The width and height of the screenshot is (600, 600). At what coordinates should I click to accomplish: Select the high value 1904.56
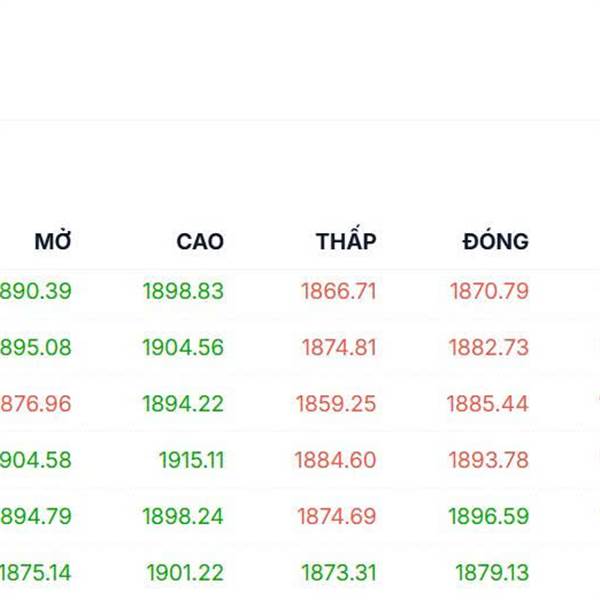tap(183, 348)
